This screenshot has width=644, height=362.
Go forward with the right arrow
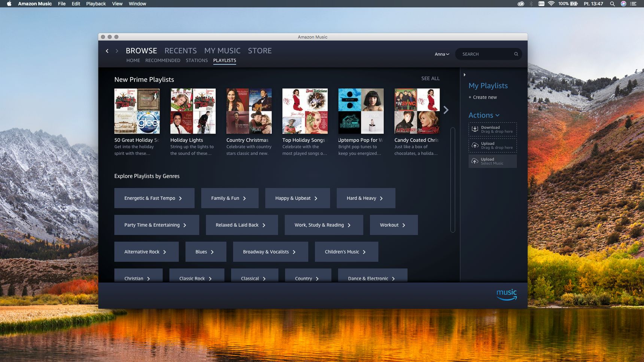point(117,51)
